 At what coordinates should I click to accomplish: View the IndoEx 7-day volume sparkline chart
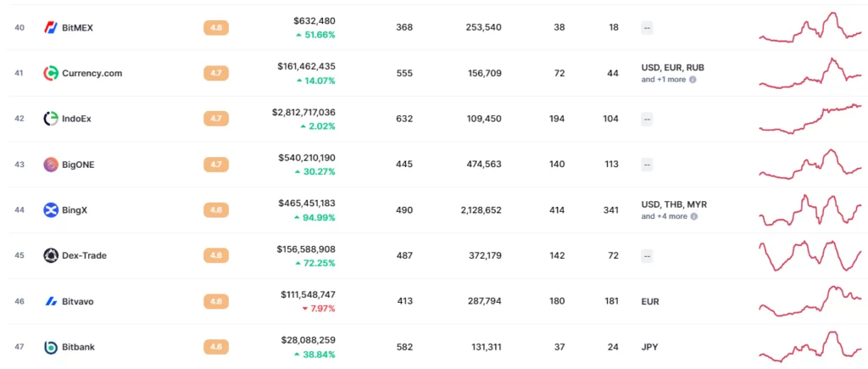point(810,119)
